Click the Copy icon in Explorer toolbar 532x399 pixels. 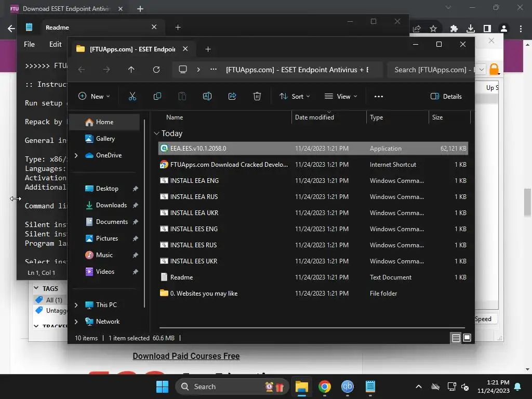point(157,96)
